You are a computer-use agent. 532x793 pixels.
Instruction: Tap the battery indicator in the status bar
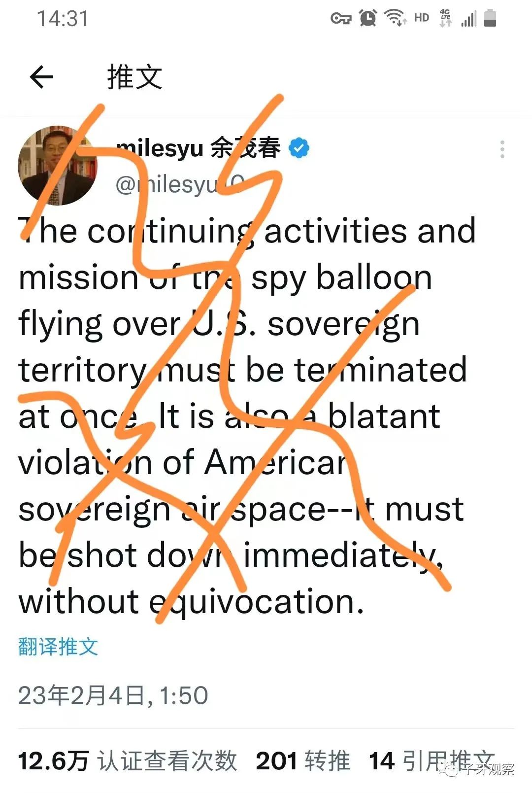(490, 18)
